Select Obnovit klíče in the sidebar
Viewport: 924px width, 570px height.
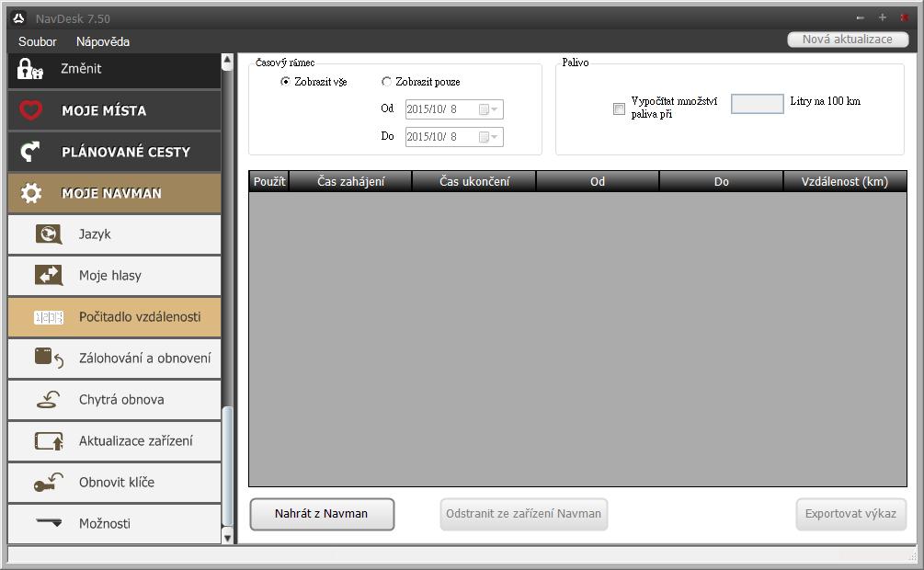click(114, 482)
